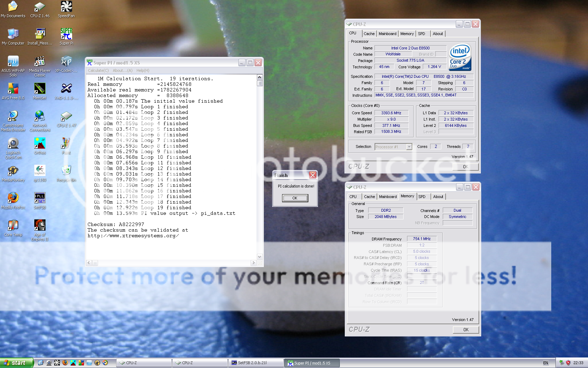This screenshot has width=588, height=368.
Task: Open the Network Connections desktop icon
Action: 40,121
